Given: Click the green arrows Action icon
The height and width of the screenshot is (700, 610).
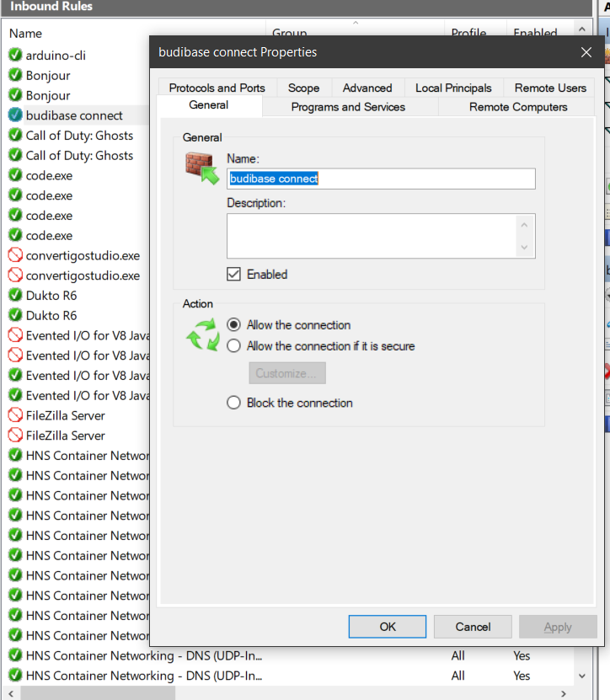Looking at the screenshot, I should pos(203,334).
